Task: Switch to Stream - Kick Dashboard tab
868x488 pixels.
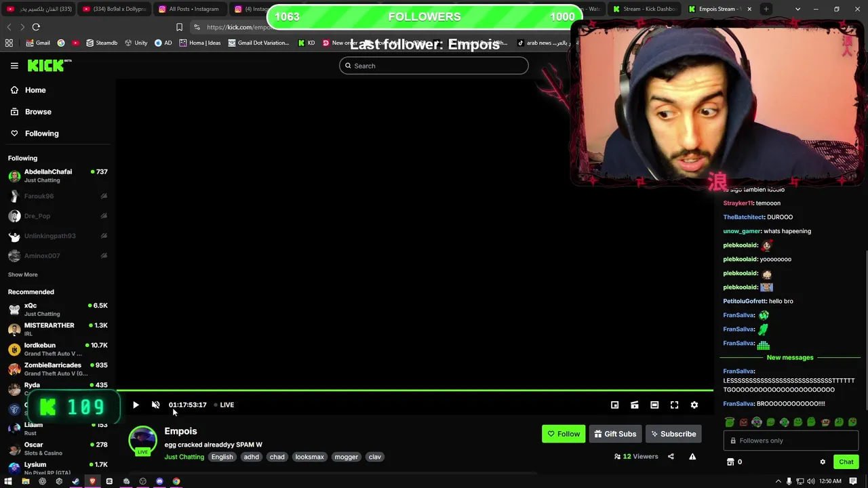Action: pyautogui.click(x=644, y=9)
